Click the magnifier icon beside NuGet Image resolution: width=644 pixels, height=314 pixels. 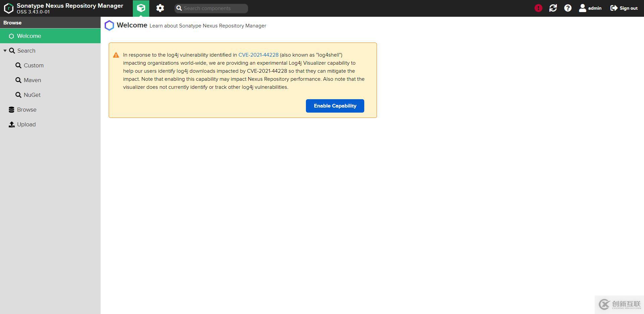pos(18,95)
